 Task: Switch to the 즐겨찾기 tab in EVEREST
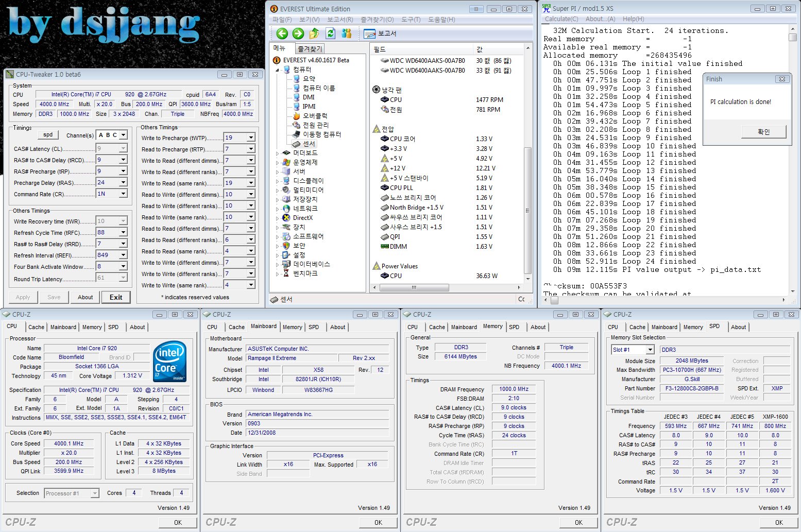click(310, 49)
